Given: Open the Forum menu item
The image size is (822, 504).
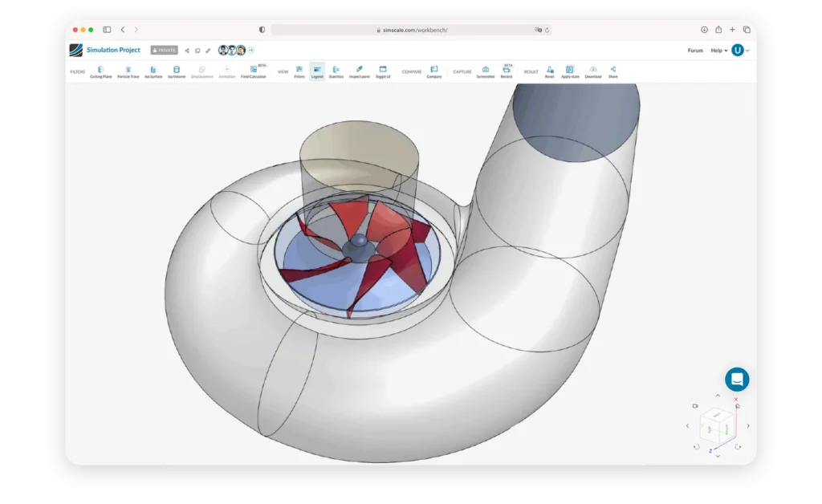Looking at the screenshot, I should [x=694, y=50].
